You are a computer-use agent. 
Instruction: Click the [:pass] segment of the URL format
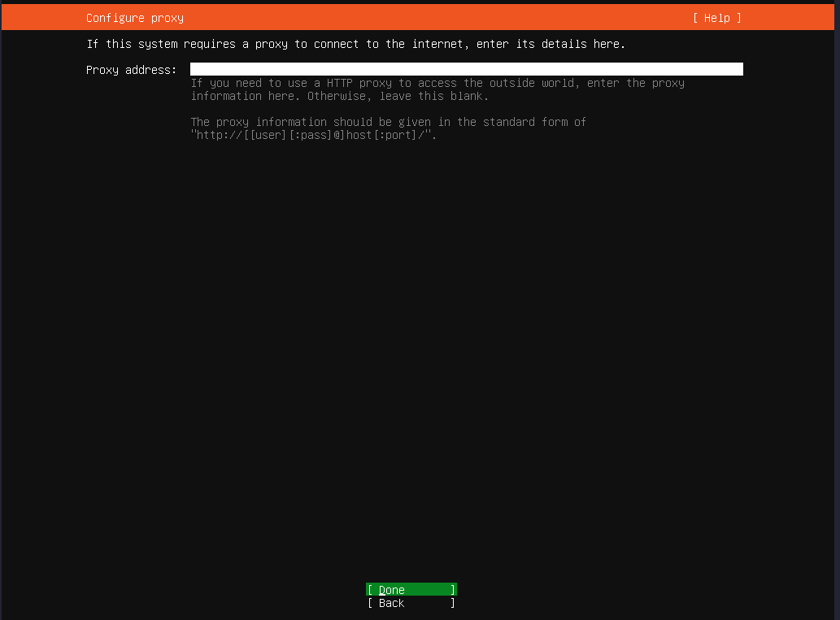310,135
